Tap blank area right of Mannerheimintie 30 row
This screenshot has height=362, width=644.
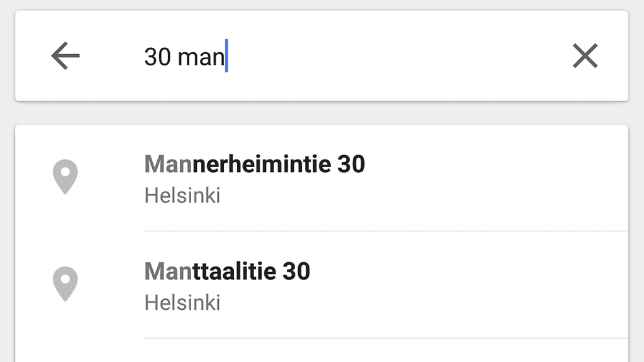point(503,178)
